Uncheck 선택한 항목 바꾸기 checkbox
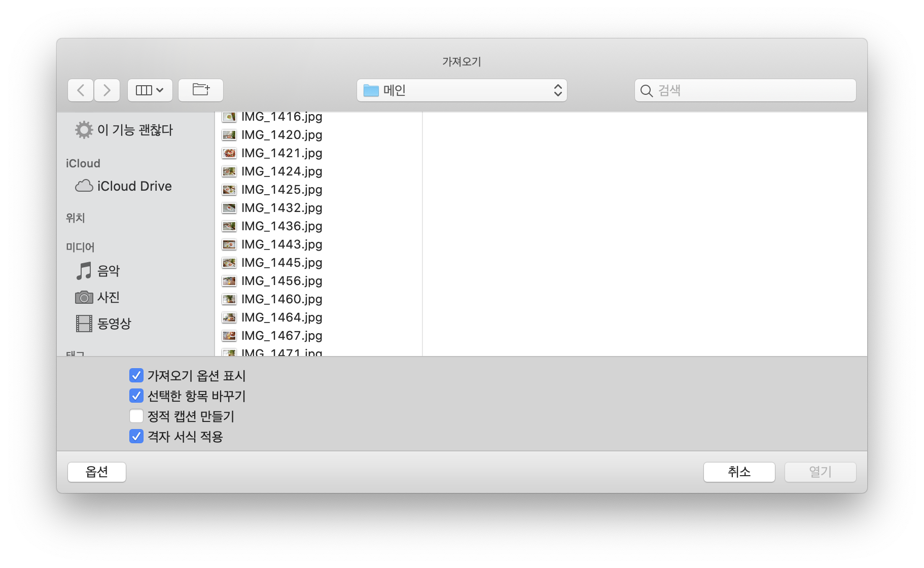The height and width of the screenshot is (568, 924). [x=136, y=396]
